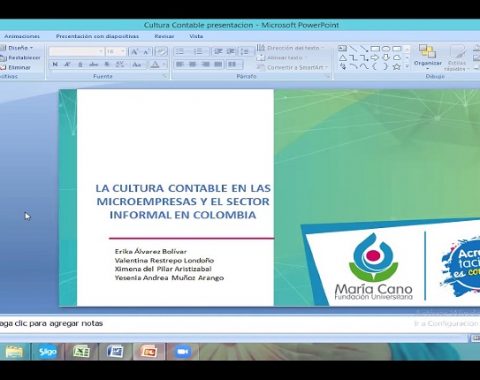
Task: Open the Zoom app from taskbar
Action: (x=182, y=352)
